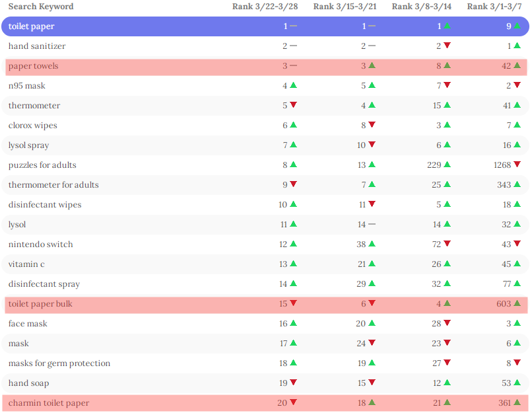Select the thermometer keyword
532x413 pixels.
pyautogui.click(x=34, y=105)
